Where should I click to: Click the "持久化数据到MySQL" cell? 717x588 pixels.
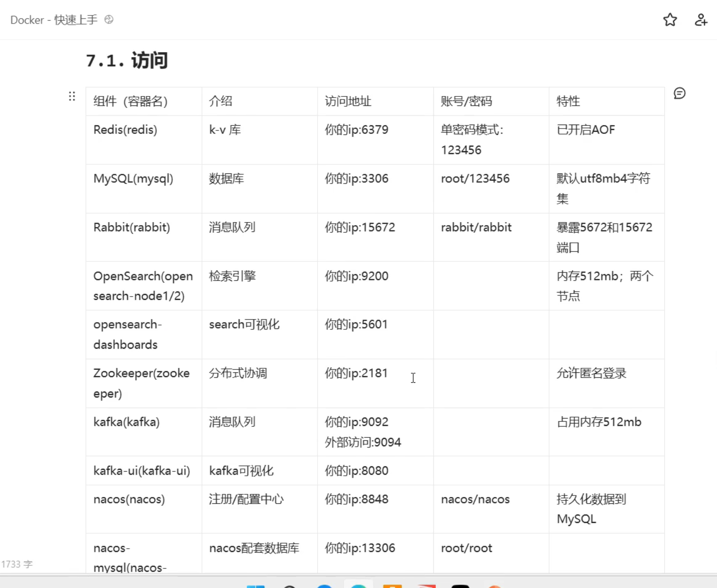coord(607,509)
